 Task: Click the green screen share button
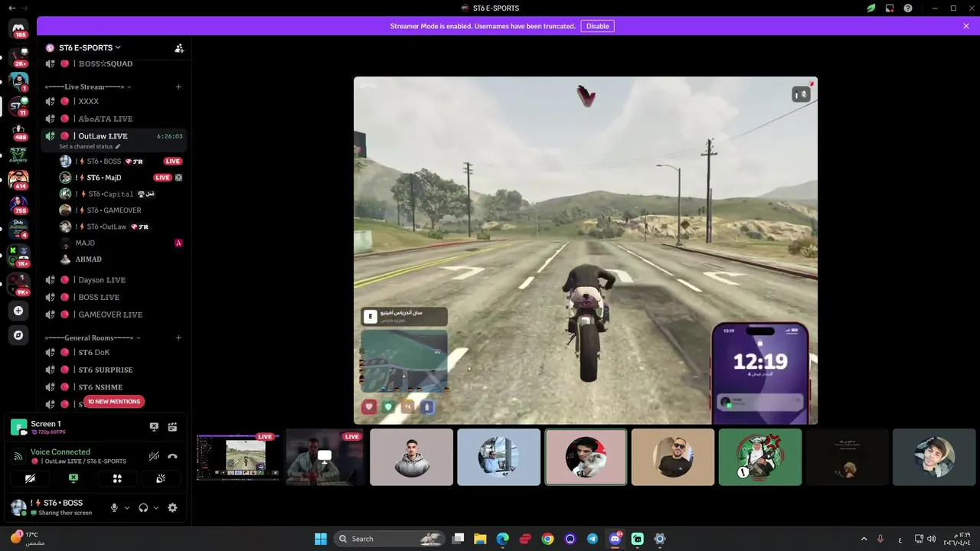tap(73, 478)
